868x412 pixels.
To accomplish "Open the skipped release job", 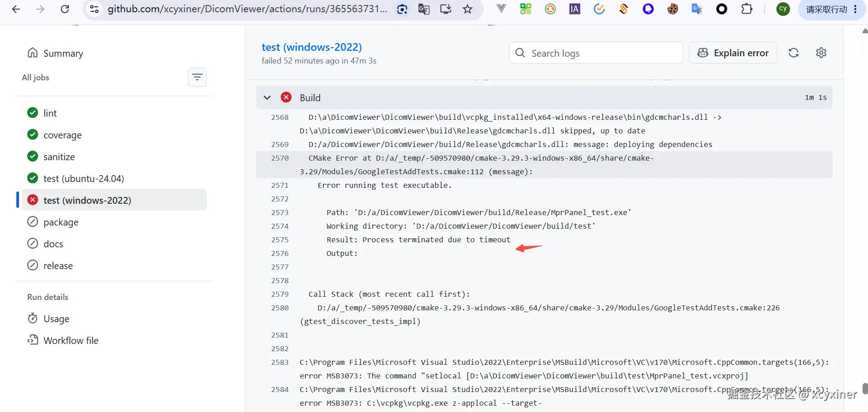I will (114, 265).
